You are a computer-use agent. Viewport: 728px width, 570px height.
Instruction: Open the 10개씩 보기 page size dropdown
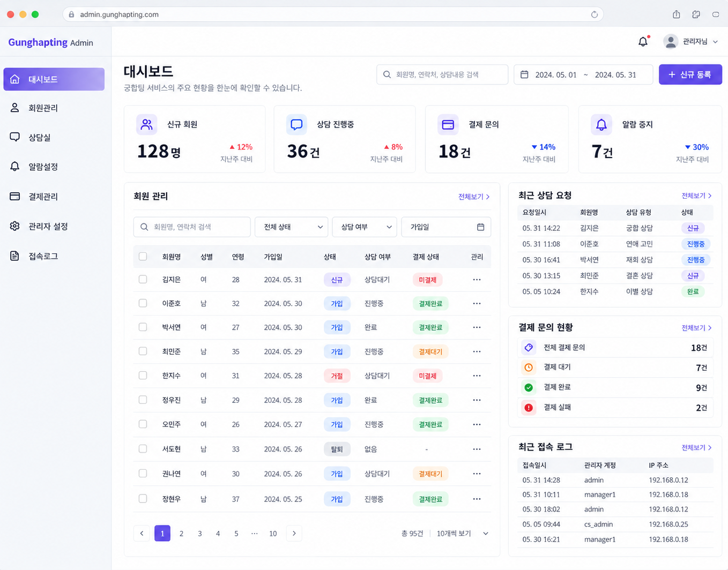(x=462, y=534)
